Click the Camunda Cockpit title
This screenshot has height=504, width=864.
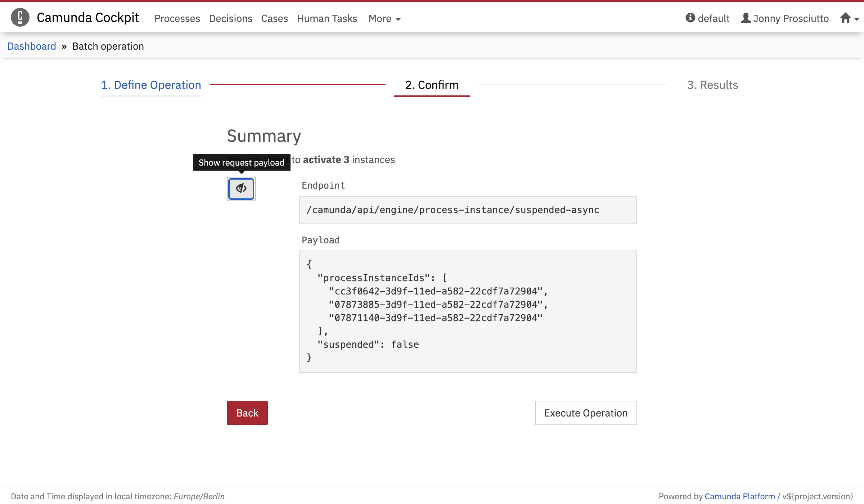coord(88,17)
